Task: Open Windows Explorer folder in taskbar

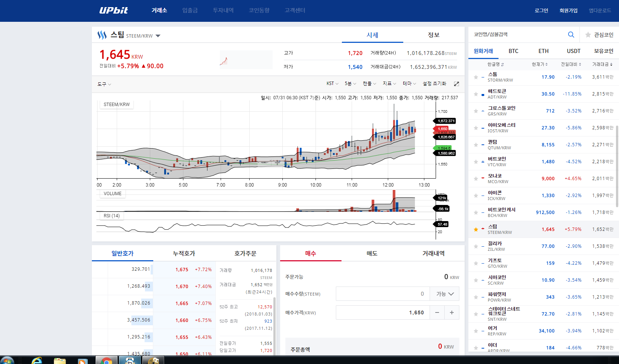Action: click(60, 361)
